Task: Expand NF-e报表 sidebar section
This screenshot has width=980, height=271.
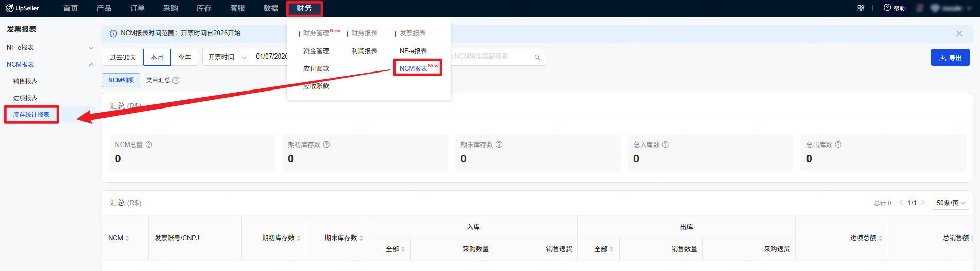Action: pos(91,48)
